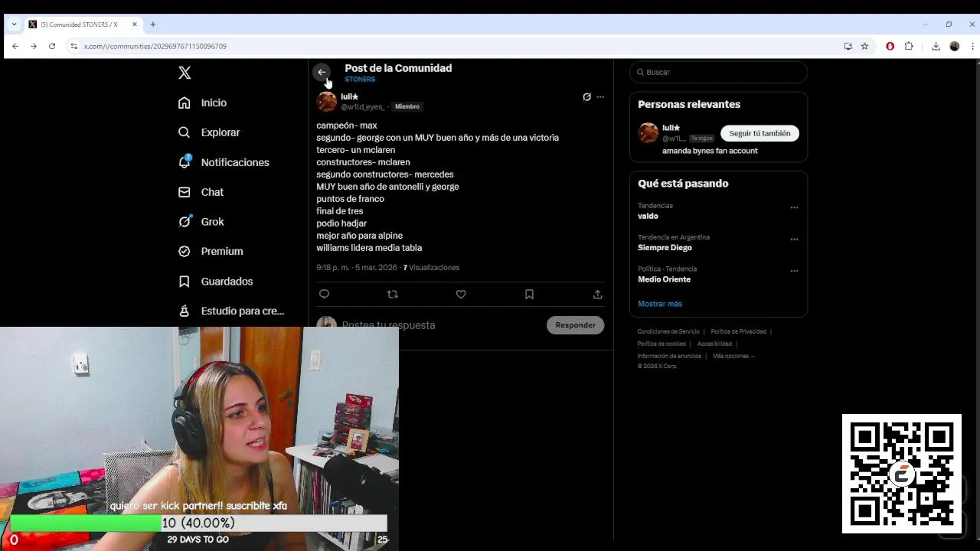The image size is (980, 551).
Task: Click Mostrar más under trends
Action: (x=660, y=304)
